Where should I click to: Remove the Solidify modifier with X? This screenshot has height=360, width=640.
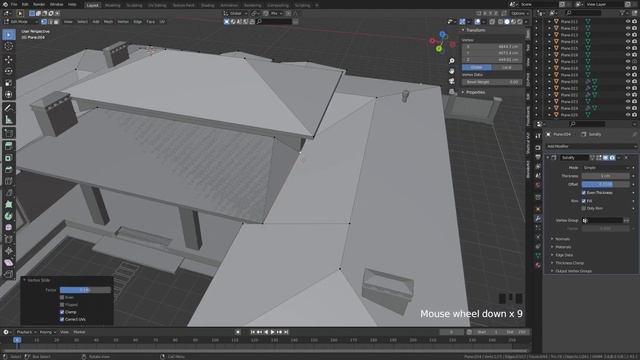(x=627, y=158)
